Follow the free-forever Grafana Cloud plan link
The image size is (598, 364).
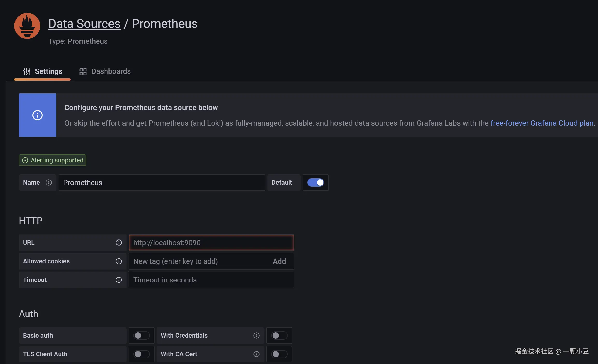point(542,123)
